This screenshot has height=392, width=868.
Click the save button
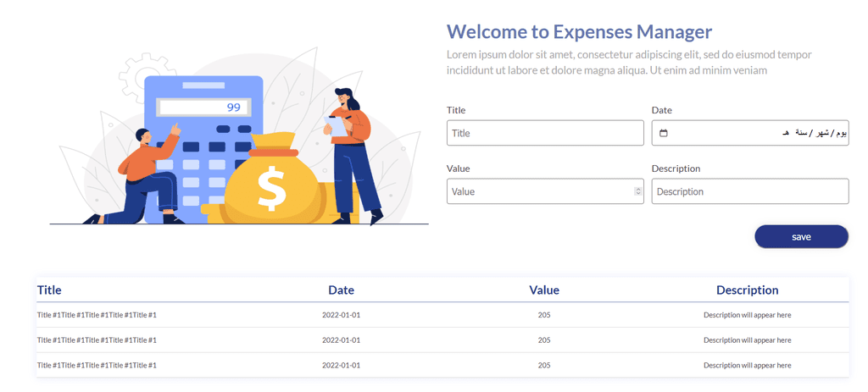(801, 236)
